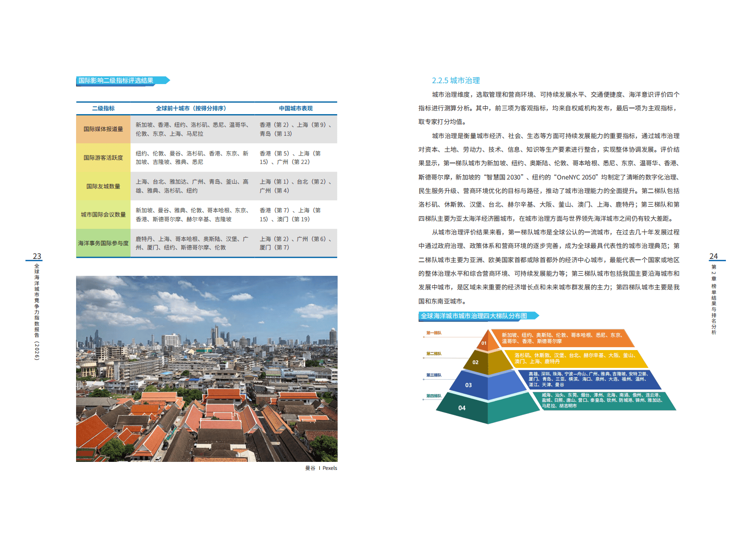Click pyramid label 第二梯队
Viewport: 756px width, 538px height.
(434, 354)
